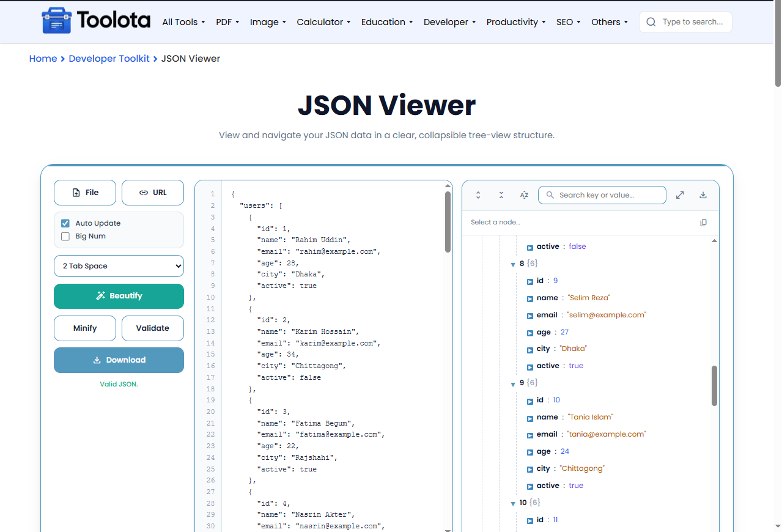Enable the Big Num checkbox

coord(65,236)
